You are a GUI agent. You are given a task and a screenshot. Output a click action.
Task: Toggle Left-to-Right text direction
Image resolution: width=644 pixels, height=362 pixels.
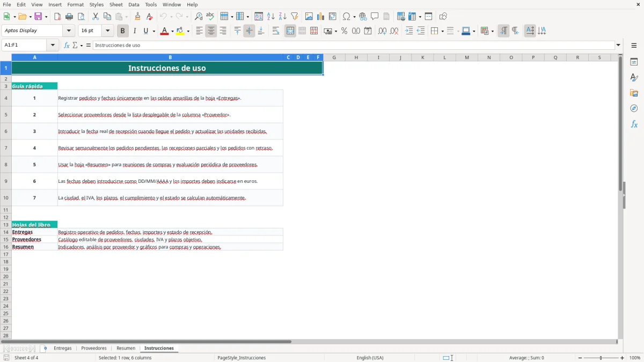(x=503, y=31)
